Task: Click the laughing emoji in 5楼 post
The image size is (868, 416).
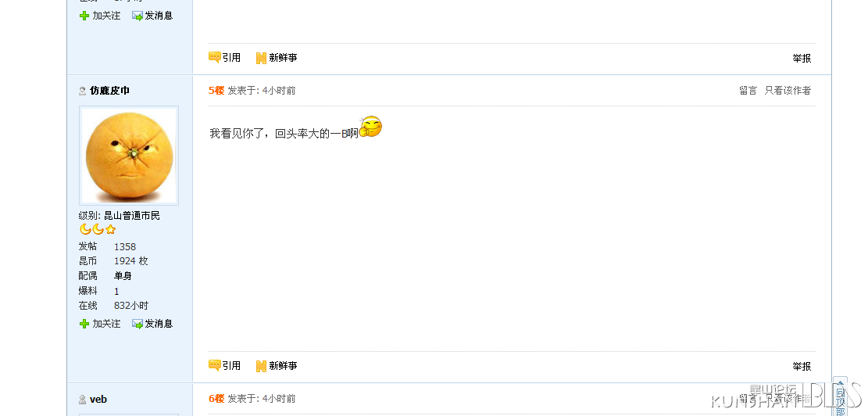Action: pos(370,127)
